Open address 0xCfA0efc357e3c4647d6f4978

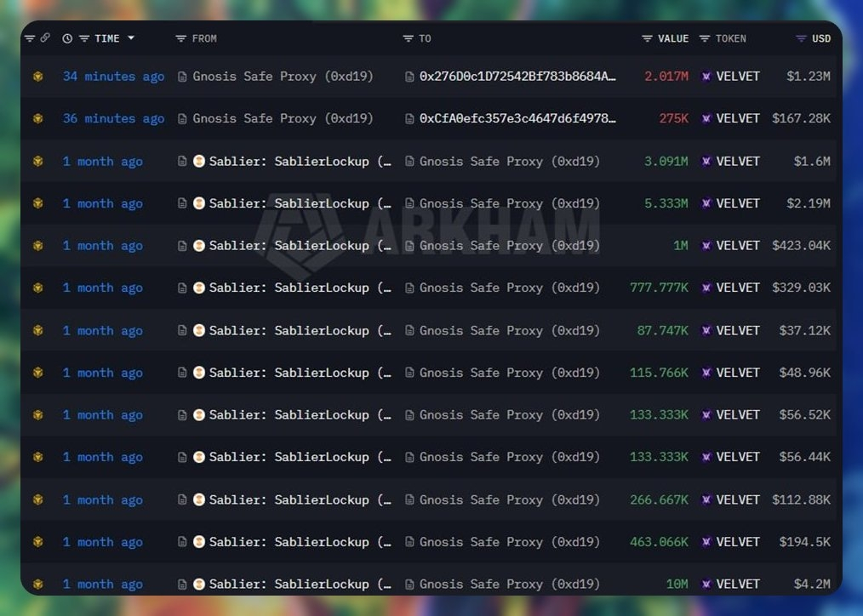point(518,118)
